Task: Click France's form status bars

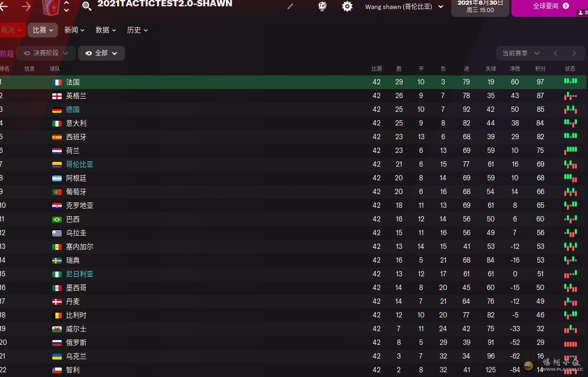Action: click(x=571, y=81)
